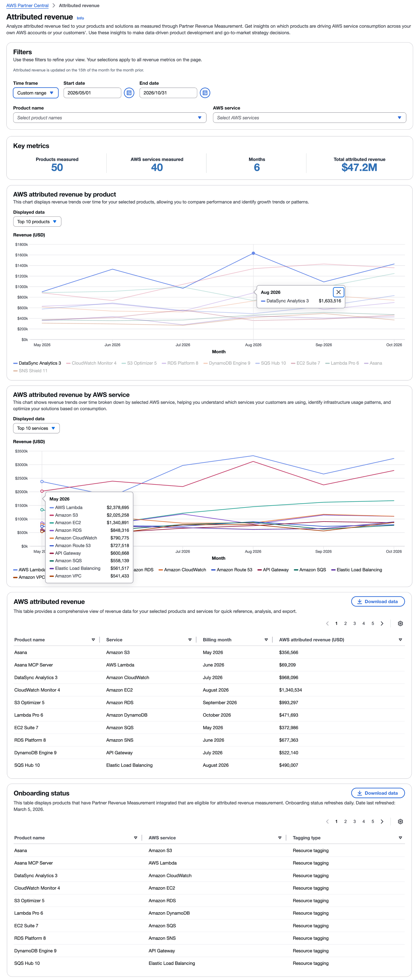Screen dimensions: 418x980
Task: Go to page 4 of Onboarding status table
Action: 364,821
